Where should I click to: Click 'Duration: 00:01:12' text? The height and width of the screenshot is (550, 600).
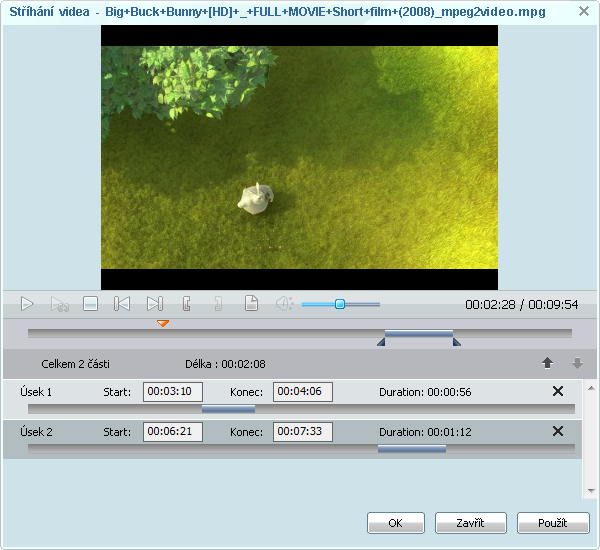point(425,432)
